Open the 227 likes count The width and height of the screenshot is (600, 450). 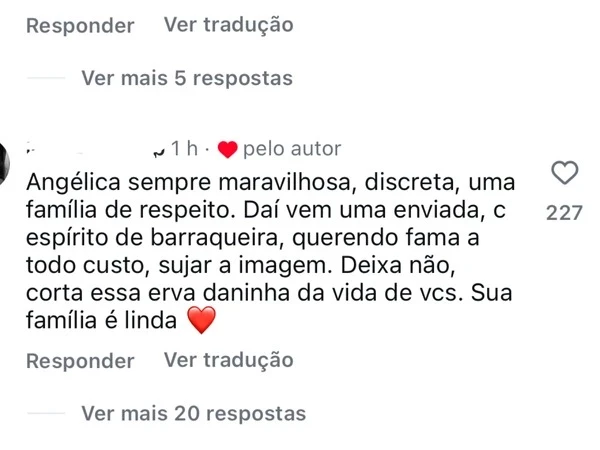pyautogui.click(x=565, y=213)
